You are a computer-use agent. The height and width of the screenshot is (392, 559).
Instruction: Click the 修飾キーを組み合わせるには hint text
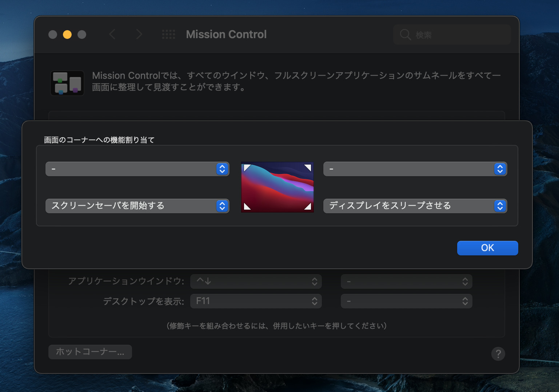tap(277, 326)
